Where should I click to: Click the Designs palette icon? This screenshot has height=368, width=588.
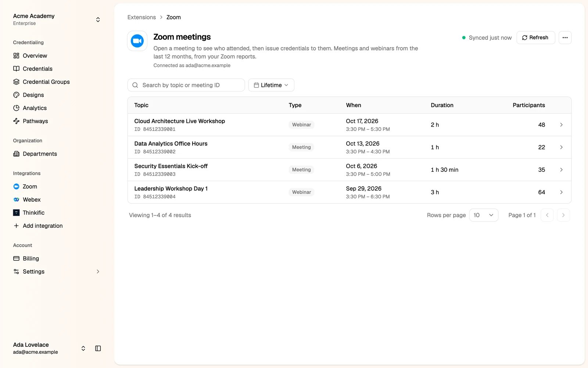tap(16, 95)
